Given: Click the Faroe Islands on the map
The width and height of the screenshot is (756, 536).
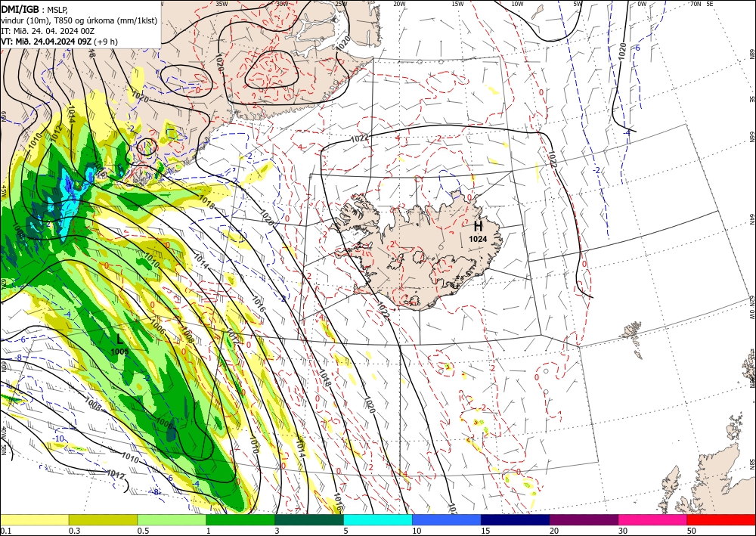Looking at the screenshot, I should click(632, 333).
